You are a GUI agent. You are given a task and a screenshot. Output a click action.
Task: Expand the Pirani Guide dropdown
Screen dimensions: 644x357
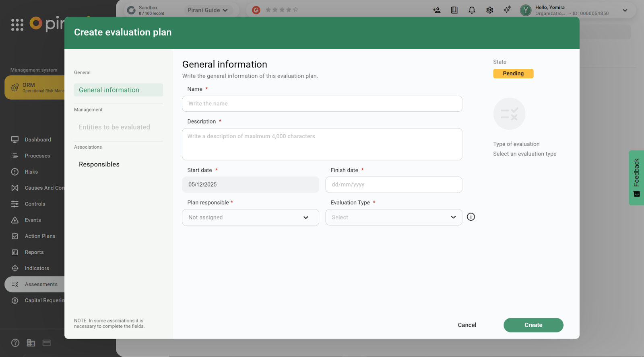click(207, 10)
